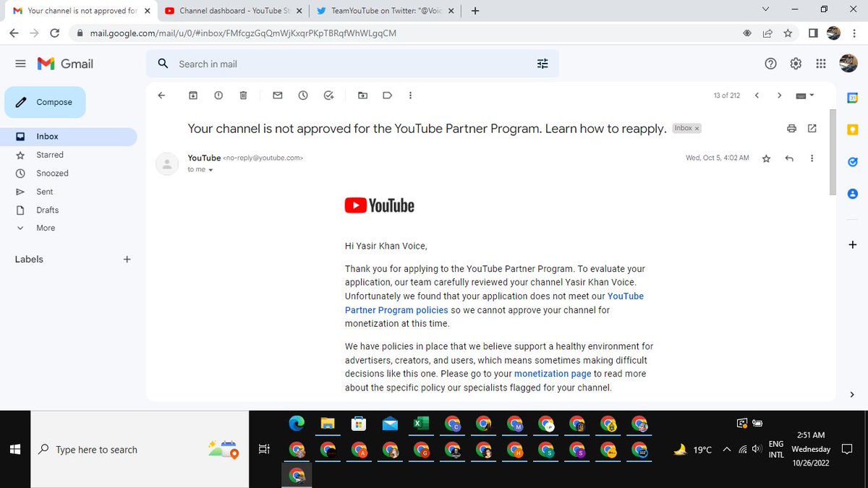Open the Windows Start menu

[x=15, y=449]
